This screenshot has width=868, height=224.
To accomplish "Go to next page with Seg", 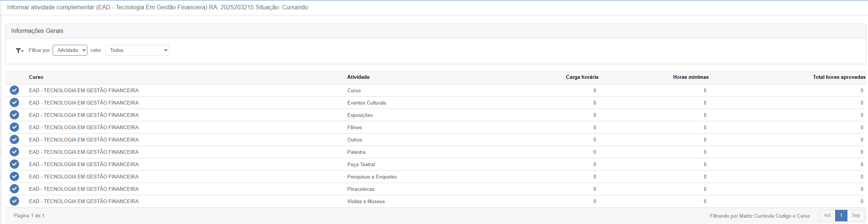I will (856, 215).
